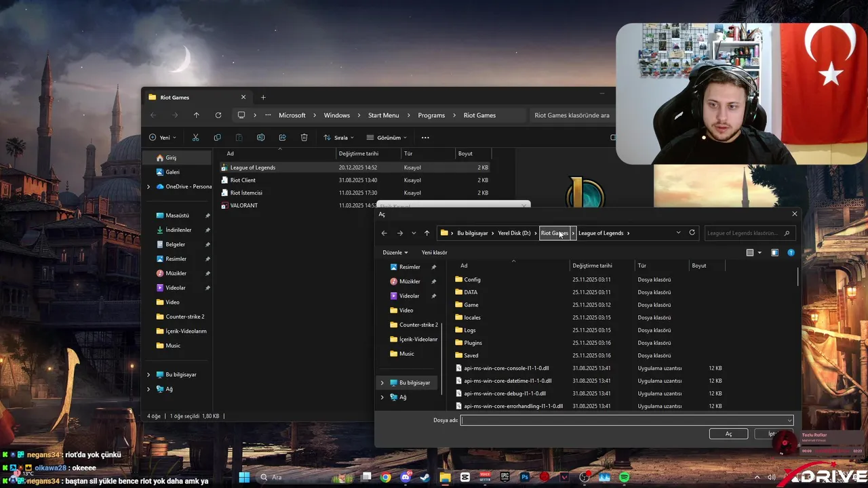The height and width of the screenshot is (488, 868).
Task: Expand Ağ node in the Aç dialog tree
Action: pos(382,397)
